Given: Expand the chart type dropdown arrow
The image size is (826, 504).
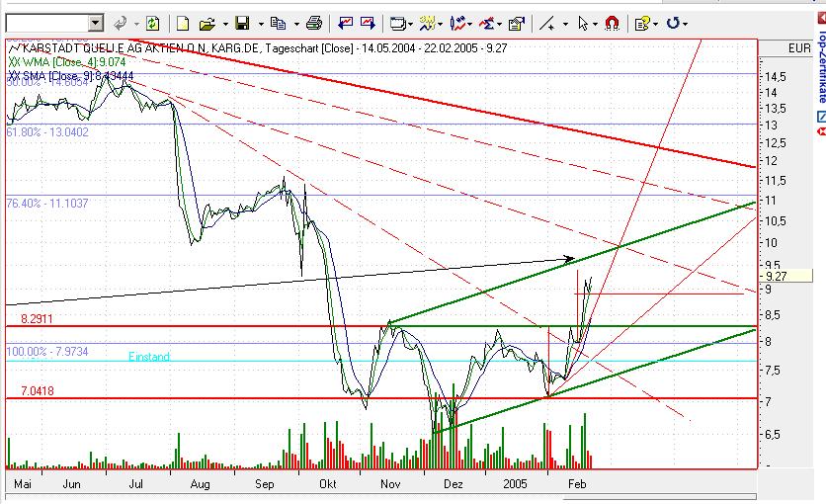Looking at the screenshot, I should coord(470,24).
